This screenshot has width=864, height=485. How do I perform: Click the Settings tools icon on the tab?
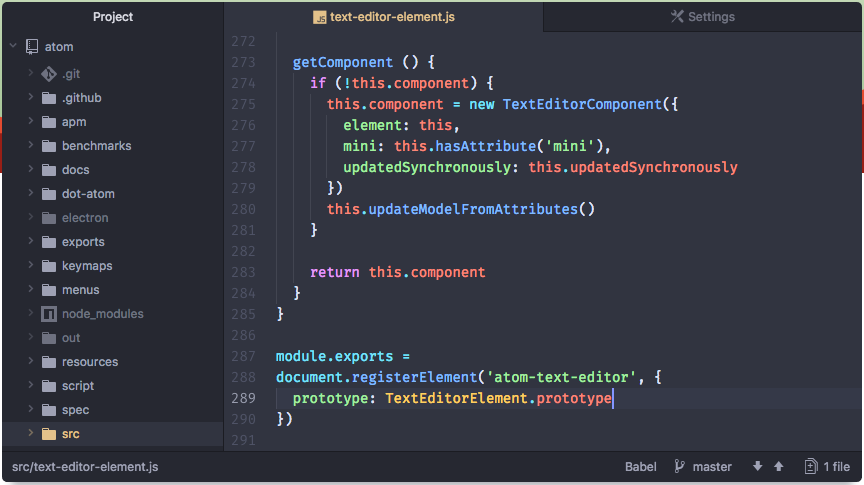677,17
